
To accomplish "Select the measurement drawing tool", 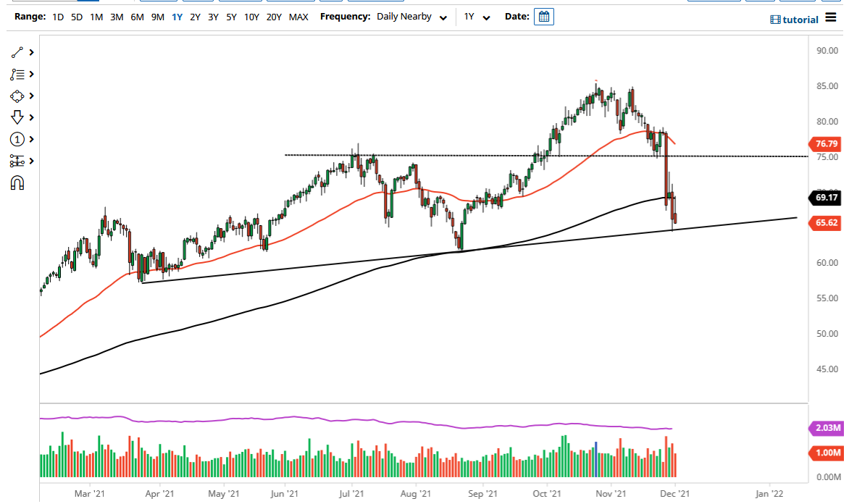I will pos(16,161).
